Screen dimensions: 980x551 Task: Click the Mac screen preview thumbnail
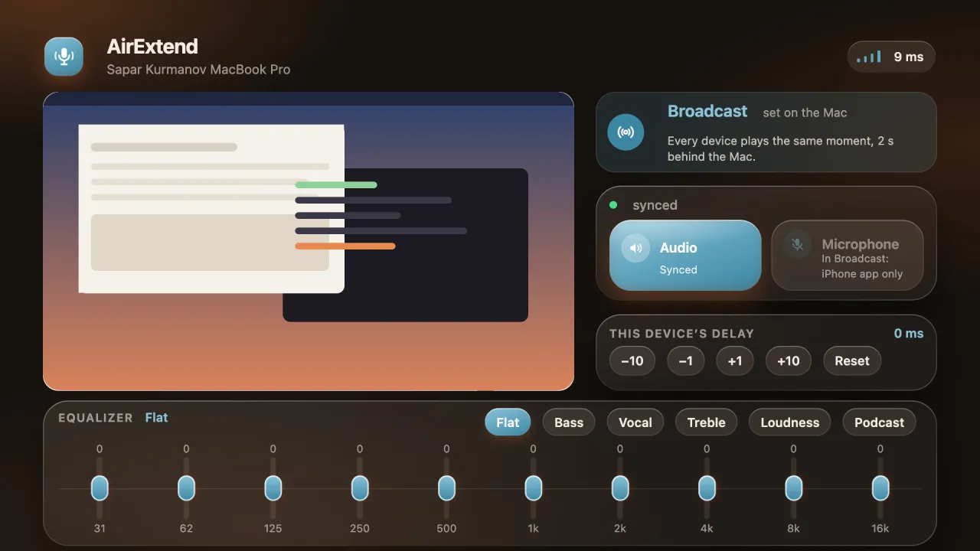(309, 242)
